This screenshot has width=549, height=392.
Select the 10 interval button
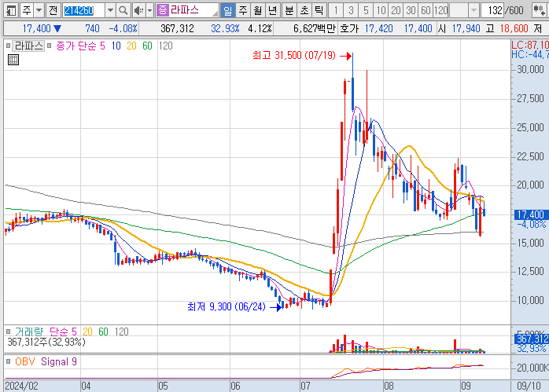(381, 10)
